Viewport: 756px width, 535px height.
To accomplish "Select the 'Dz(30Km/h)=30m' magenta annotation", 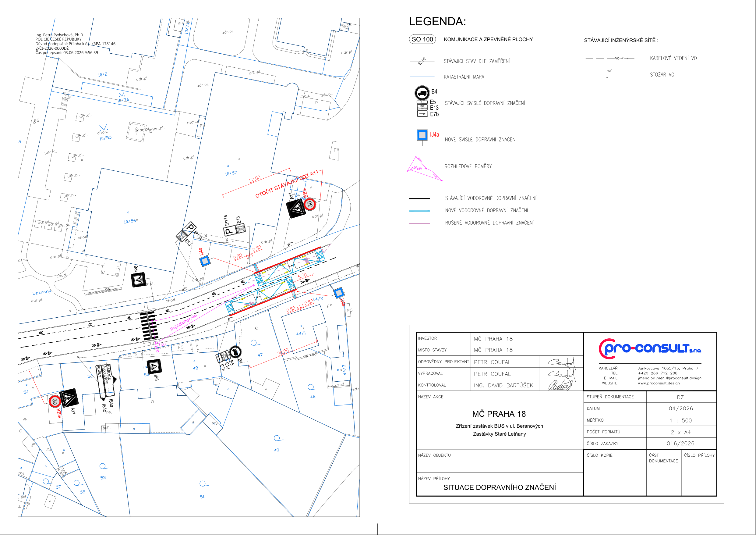I will coord(183,323).
